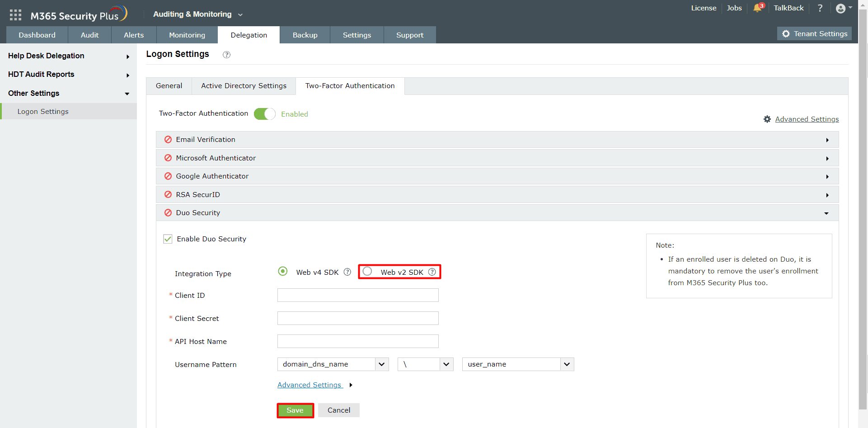Expand the Email Verification section
The height and width of the screenshot is (428, 868).
pyautogui.click(x=497, y=140)
